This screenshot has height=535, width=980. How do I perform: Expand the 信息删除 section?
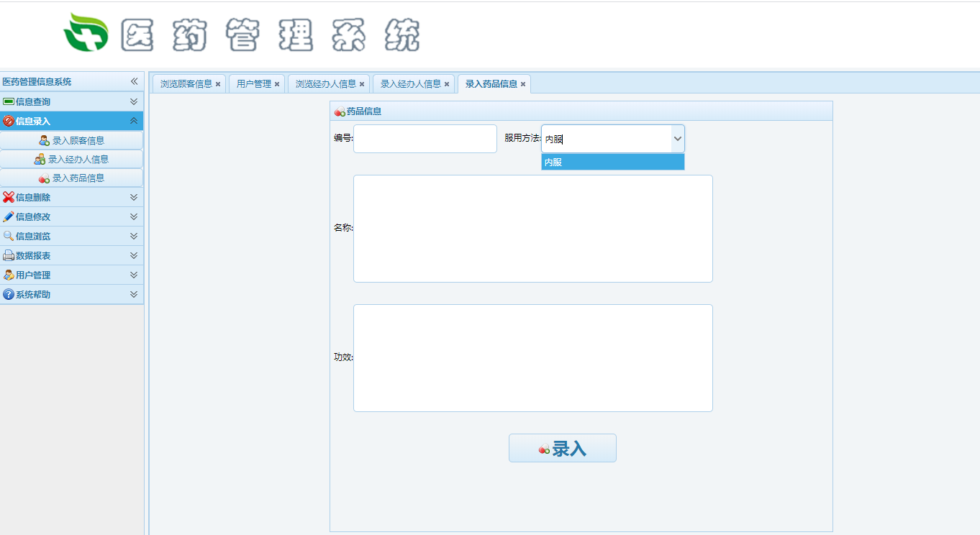coord(133,197)
